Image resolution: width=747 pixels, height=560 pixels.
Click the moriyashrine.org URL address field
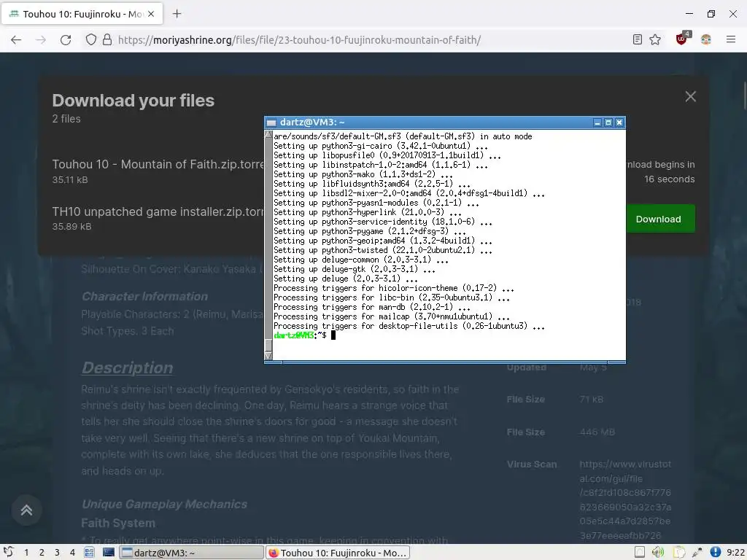pos(299,40)
